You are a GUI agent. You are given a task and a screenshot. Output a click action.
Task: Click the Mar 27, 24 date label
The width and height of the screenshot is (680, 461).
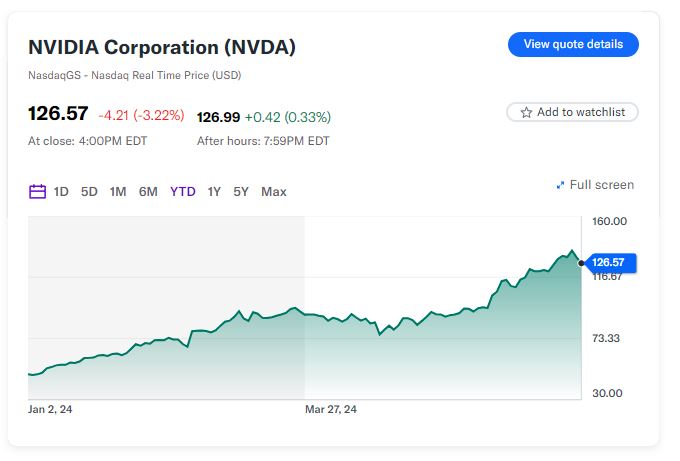pyautogui.click(x=331, y=409)
